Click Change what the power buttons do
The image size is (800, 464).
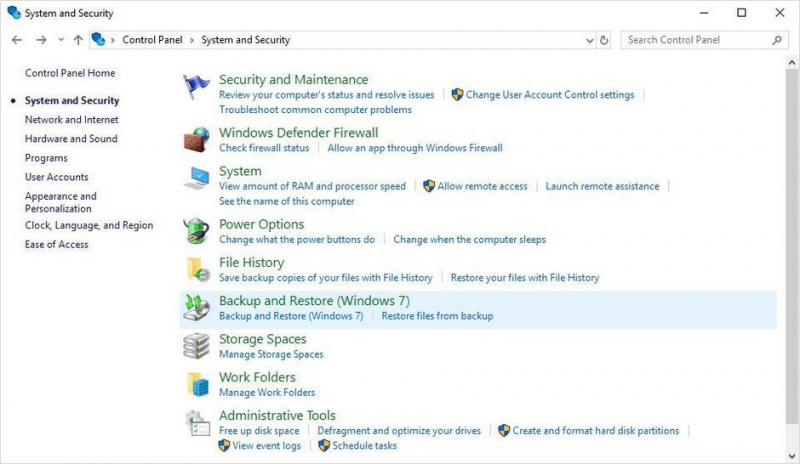[297, 239]
